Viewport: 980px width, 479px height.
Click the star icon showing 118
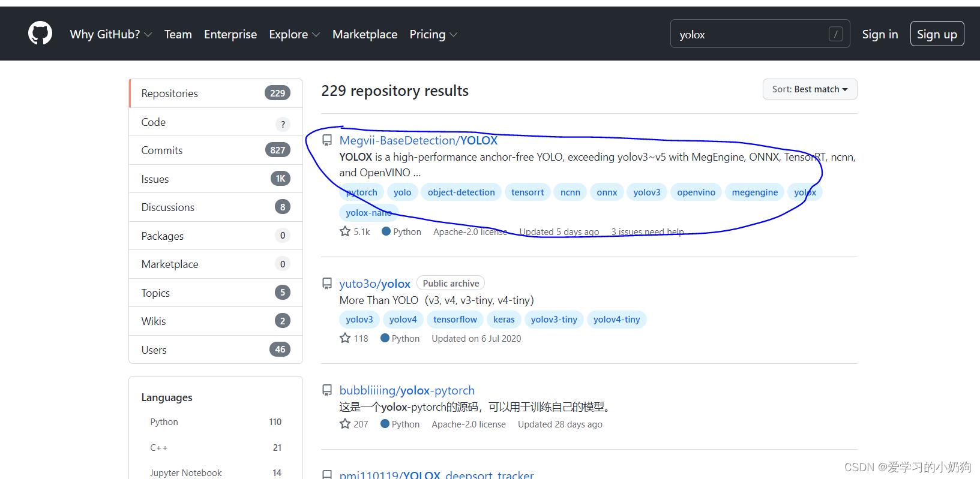click(x=345, y=338)
